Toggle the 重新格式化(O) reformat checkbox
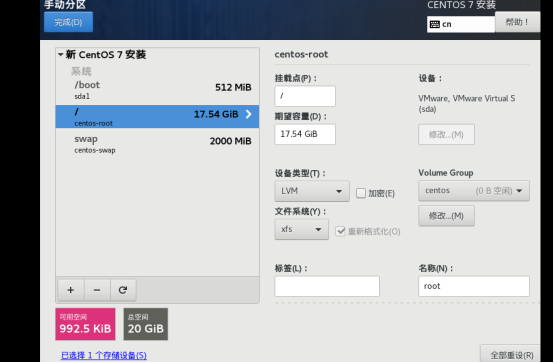Screen dimensions: 554x363 pos(340,232)
